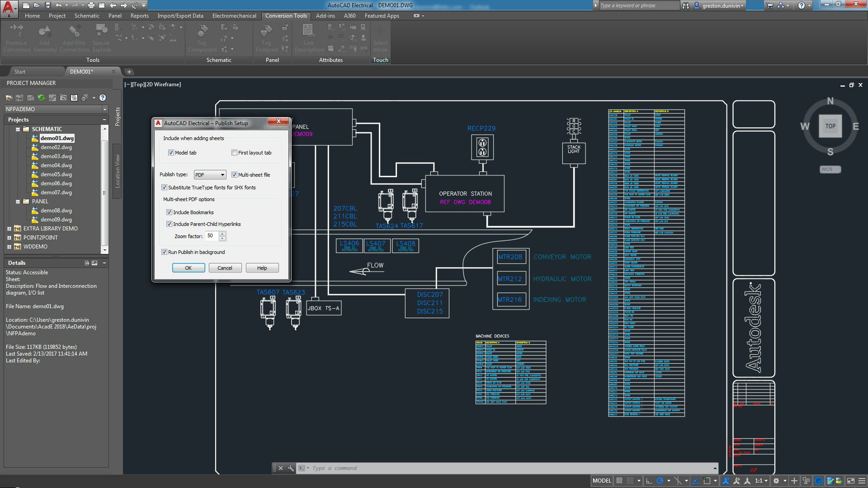Select Tag Component in the Schematic panel
The height and width of the screenshot is (488, 868).
click(202, 38)
